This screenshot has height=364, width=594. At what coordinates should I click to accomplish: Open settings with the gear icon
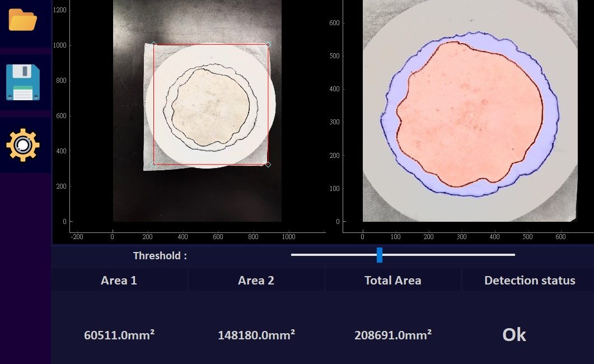(x=23, y=144)
